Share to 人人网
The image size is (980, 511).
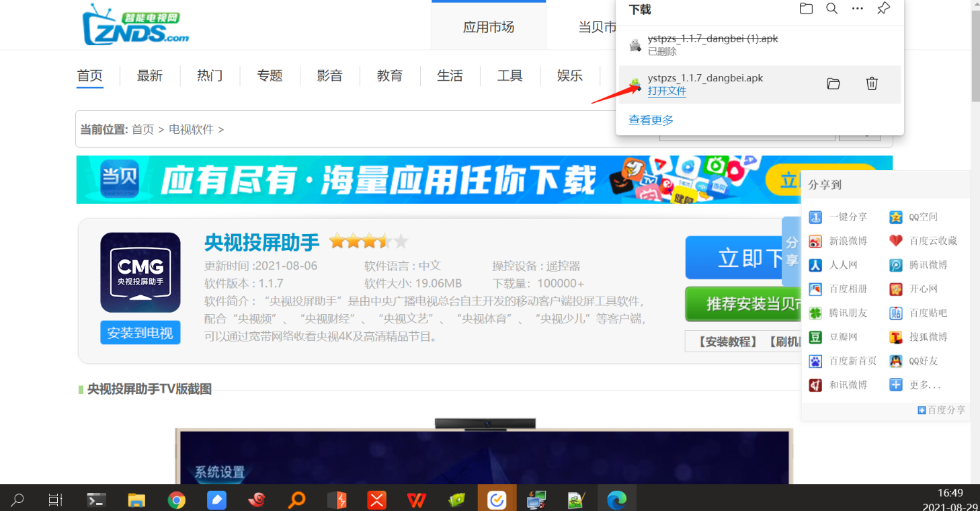click(833, 265)
